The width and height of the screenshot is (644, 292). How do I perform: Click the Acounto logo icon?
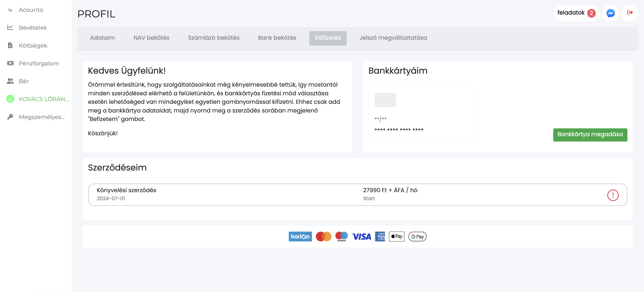10,10
